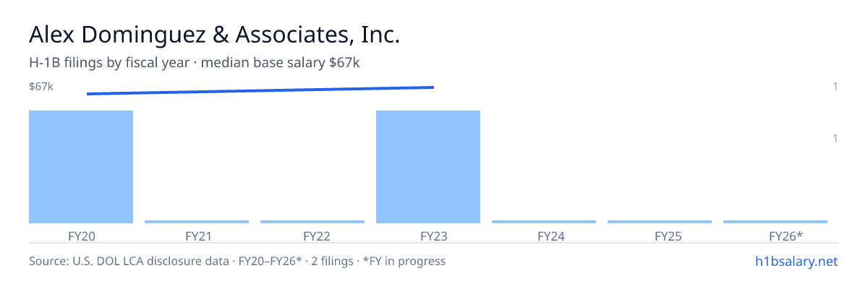Click the $67k salary axis label
This screenshot has width=868, height=289.
(41, 87)
